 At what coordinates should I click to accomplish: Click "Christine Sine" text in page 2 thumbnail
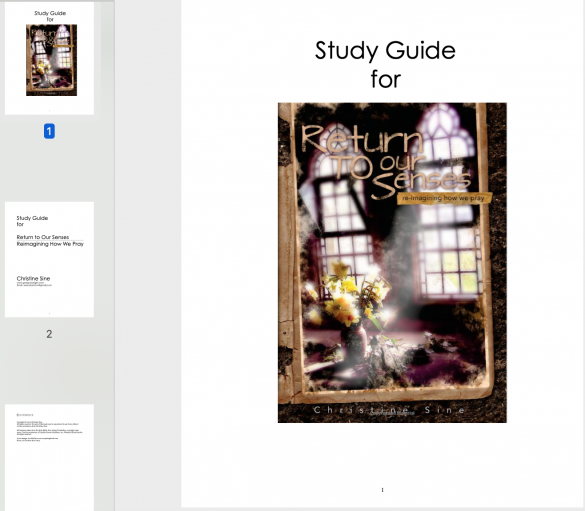click(x=33, y=279)
